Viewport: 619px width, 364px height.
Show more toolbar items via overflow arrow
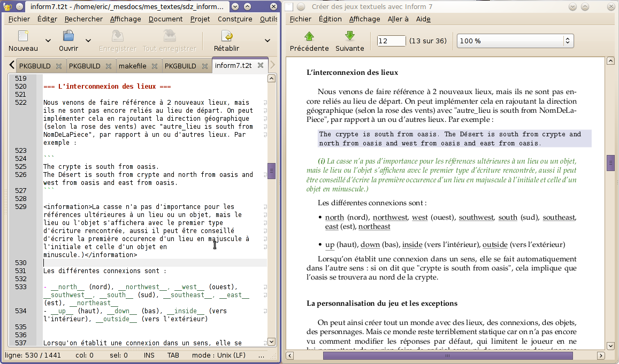[268, 41]
